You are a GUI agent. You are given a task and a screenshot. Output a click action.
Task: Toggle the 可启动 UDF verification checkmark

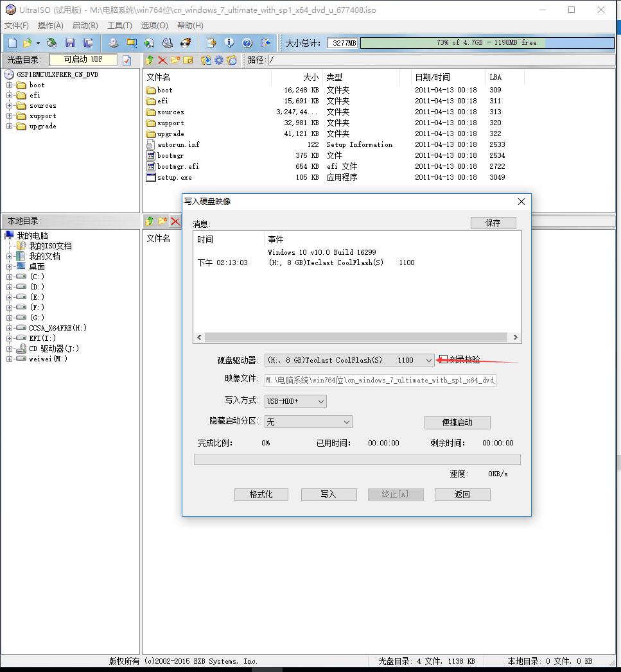pos(127,59)
